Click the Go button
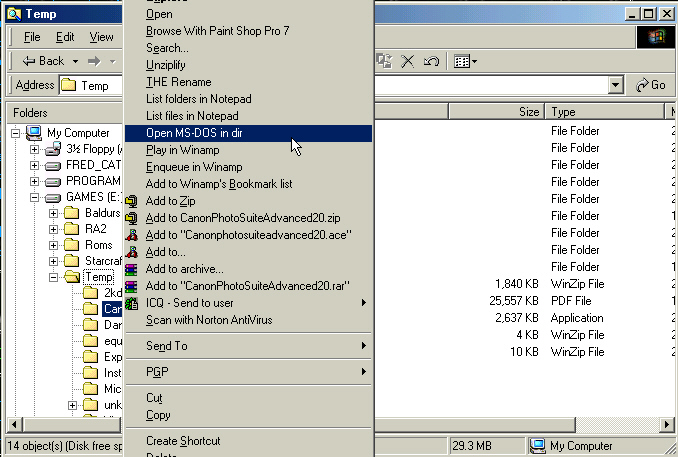Screen dimensions: 678x457 tap(651, 85)
